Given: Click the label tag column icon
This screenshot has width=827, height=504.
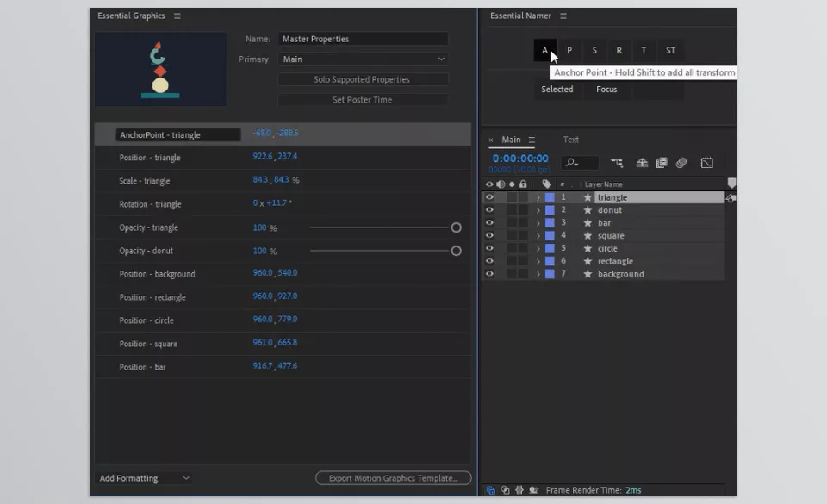Looking at the screenshot, I should [546, 184].
